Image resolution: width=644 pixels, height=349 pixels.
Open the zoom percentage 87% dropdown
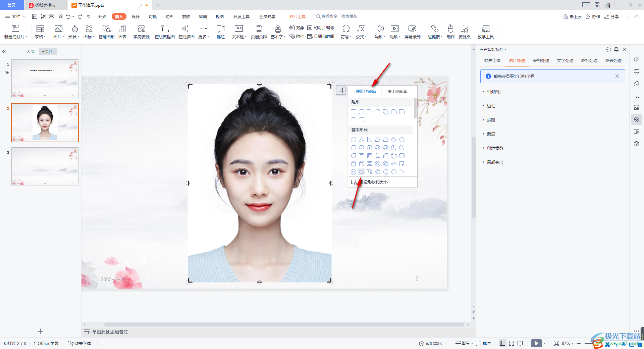pos(568,343)
